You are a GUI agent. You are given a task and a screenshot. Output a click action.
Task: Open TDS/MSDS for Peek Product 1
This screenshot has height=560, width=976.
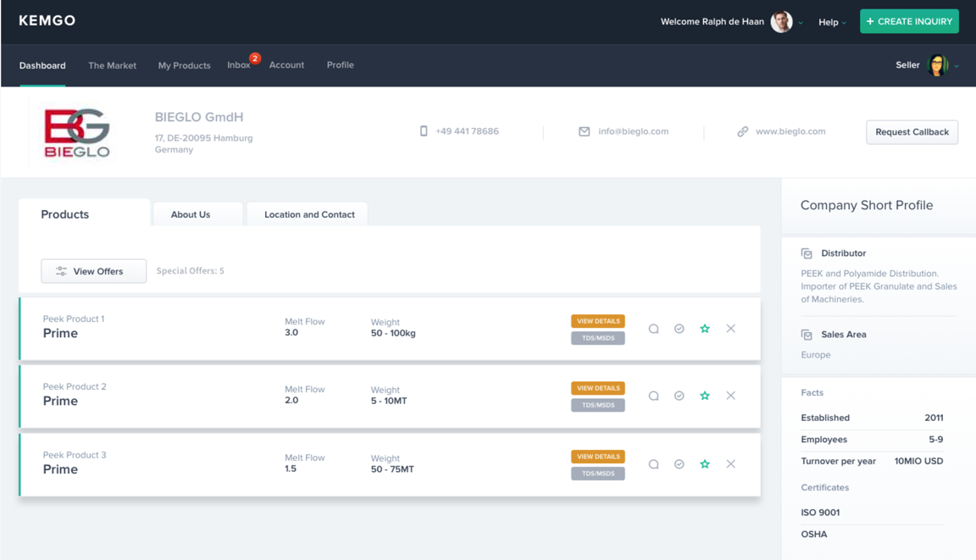(597, 338)
